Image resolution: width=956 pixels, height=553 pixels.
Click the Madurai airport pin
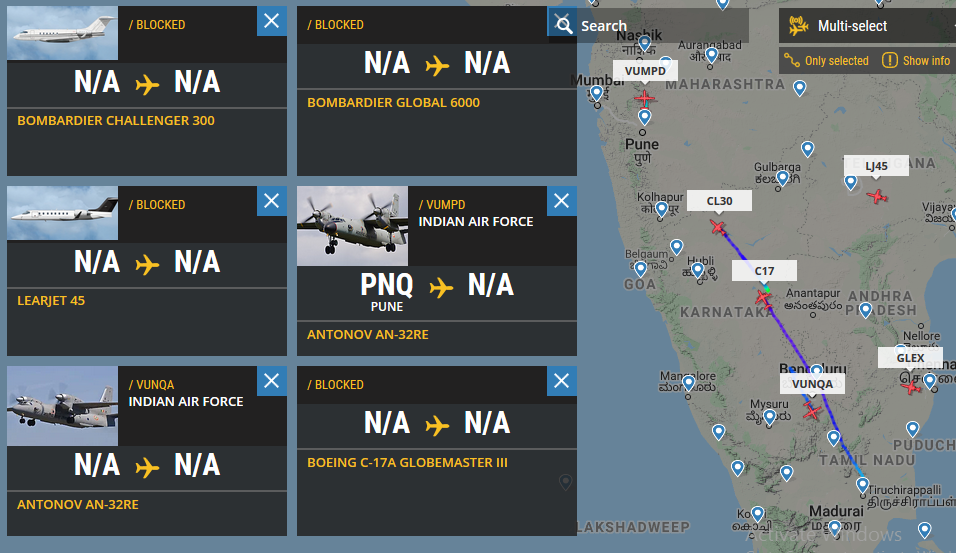[x=835, y=527]
